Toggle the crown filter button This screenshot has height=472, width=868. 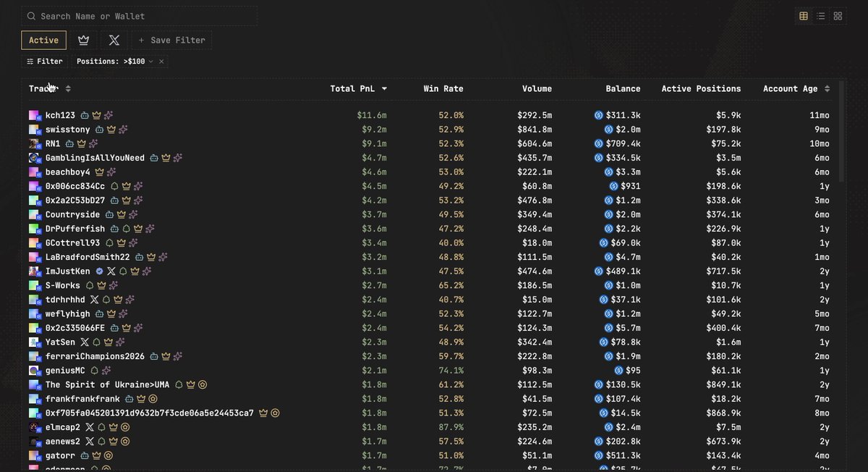click(83, 41)
